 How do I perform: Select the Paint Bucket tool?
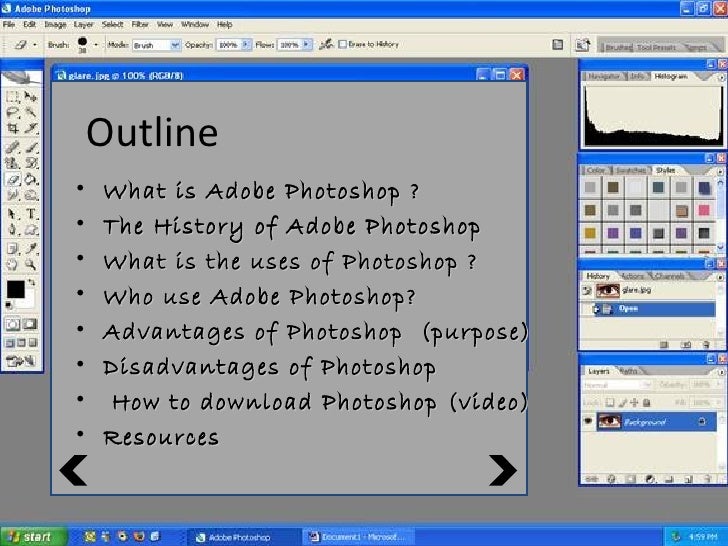coord(31,179)
